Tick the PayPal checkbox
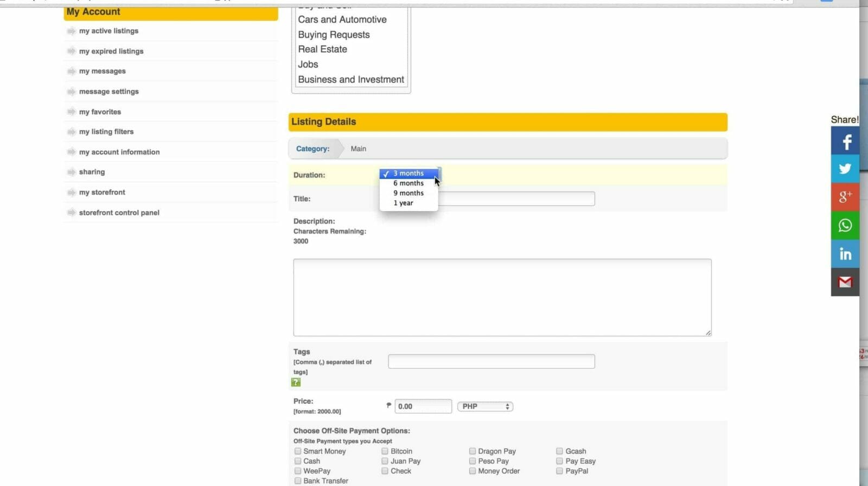The image size is (868, 486). pyautogui.click(x=559, y=471)
